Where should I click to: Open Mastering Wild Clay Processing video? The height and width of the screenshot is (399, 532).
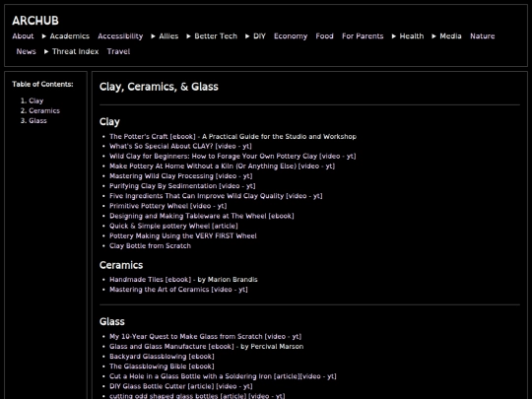pyautogui.click(x=181, y=176)
